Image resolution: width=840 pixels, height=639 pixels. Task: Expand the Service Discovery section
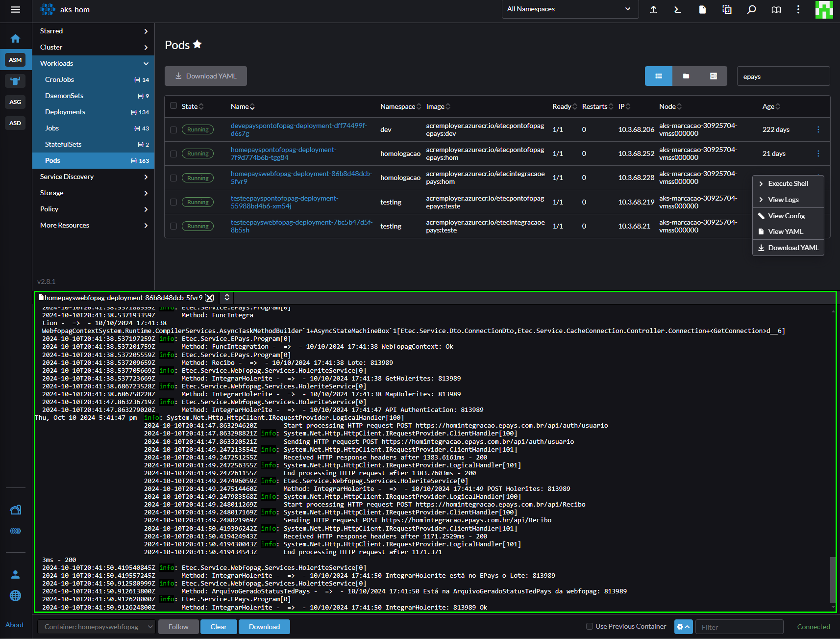coord(94,177)
